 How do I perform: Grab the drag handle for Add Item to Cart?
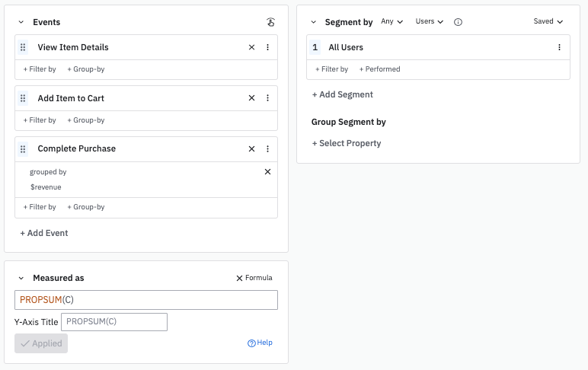[x=23, y=98]
